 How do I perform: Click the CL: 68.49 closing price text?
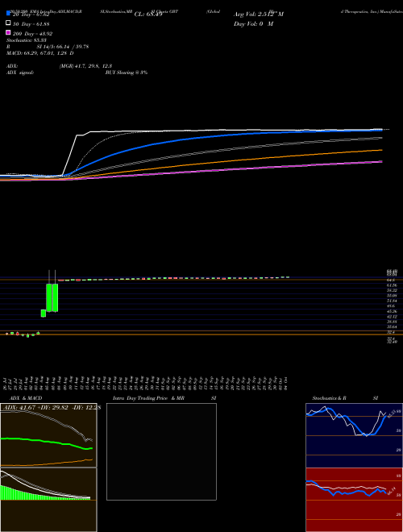click(148, 15)
